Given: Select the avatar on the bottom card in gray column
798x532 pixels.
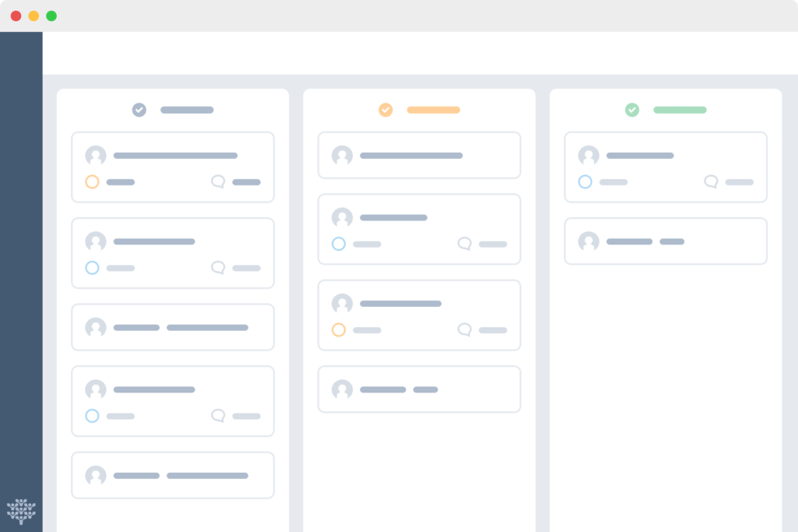Looking at the screenshot, I should tap(96, 475).
